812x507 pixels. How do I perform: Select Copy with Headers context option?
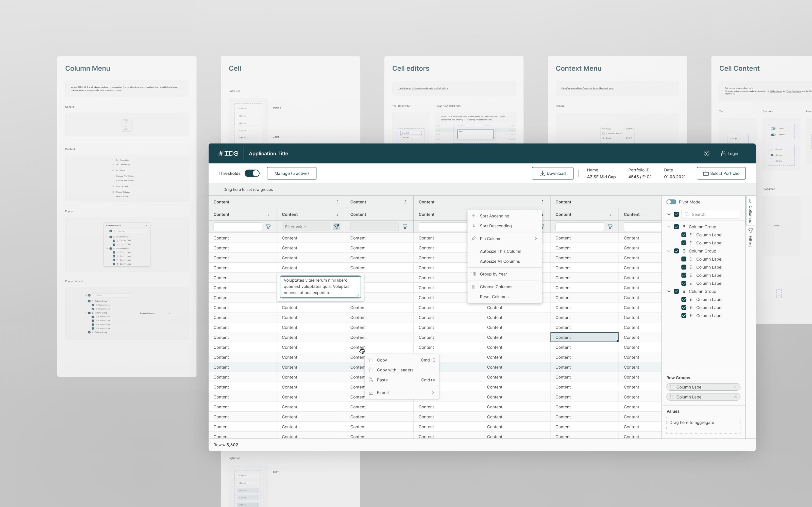coord(395,370)
